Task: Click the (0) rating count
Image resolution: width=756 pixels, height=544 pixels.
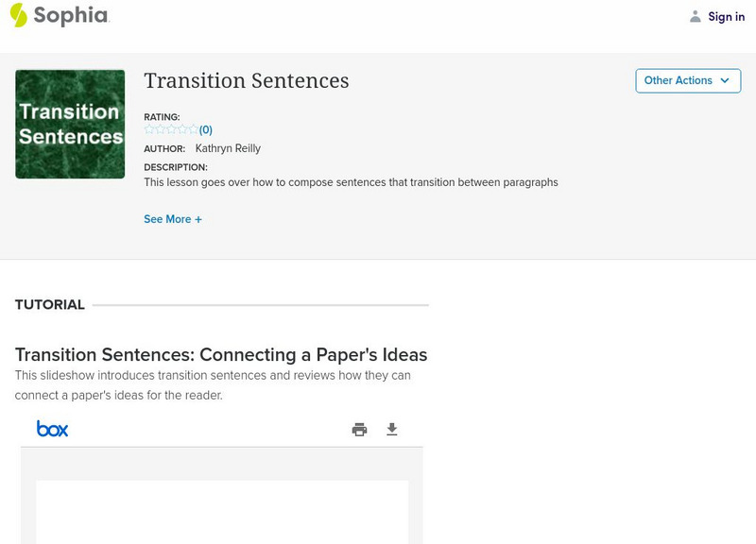Action: (x=206, y=130)
